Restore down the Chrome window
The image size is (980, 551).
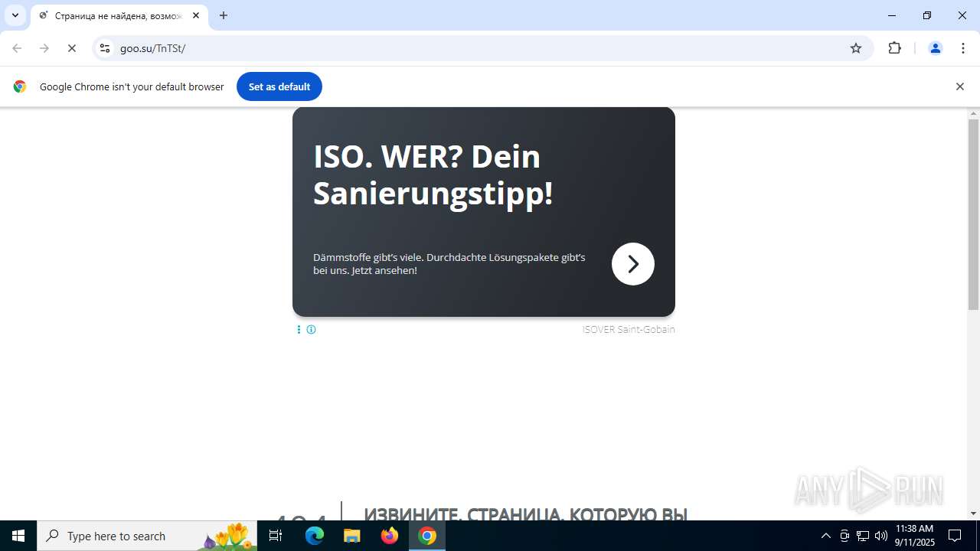[927, 15]
